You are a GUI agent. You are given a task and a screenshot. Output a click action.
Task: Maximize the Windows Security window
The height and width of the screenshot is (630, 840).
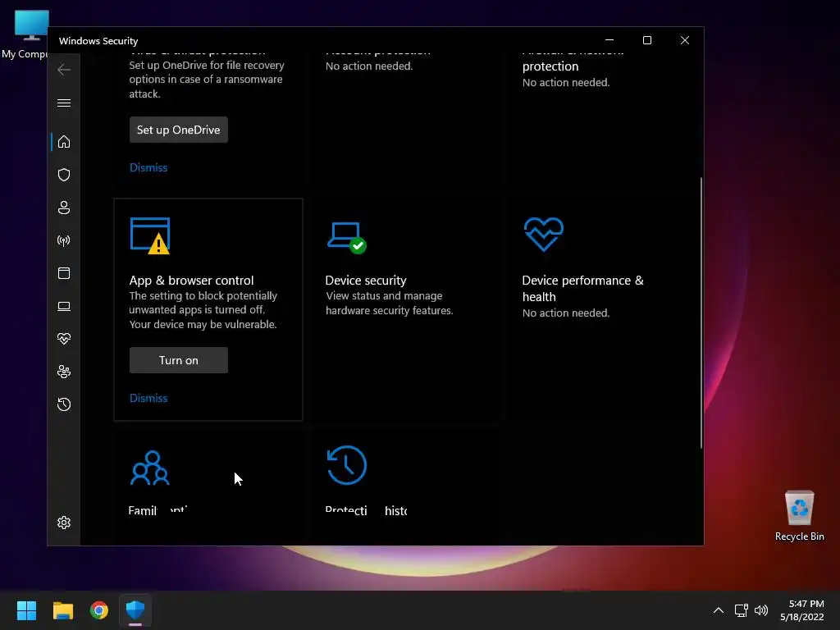pos(647,40)
